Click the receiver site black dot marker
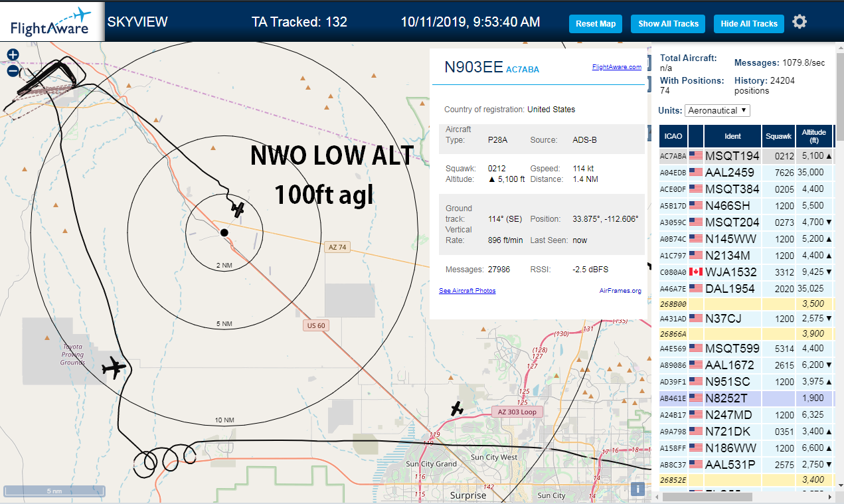844x504 pixels. [224, 232]
